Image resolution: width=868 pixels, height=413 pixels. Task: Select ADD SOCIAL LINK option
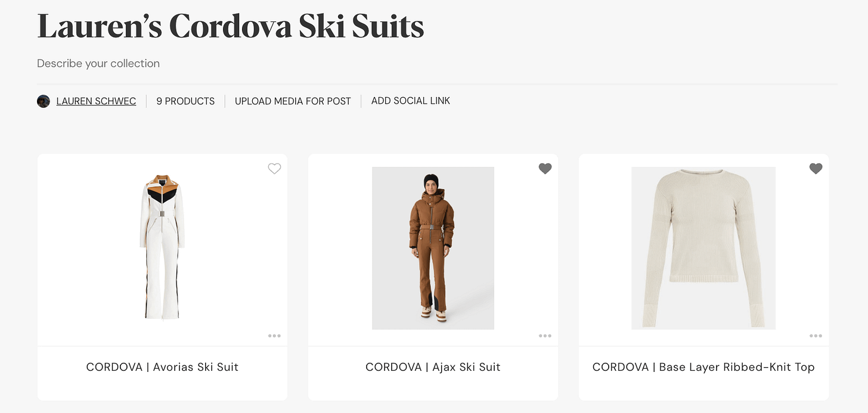pyautogui.click(x=411, y=101)
